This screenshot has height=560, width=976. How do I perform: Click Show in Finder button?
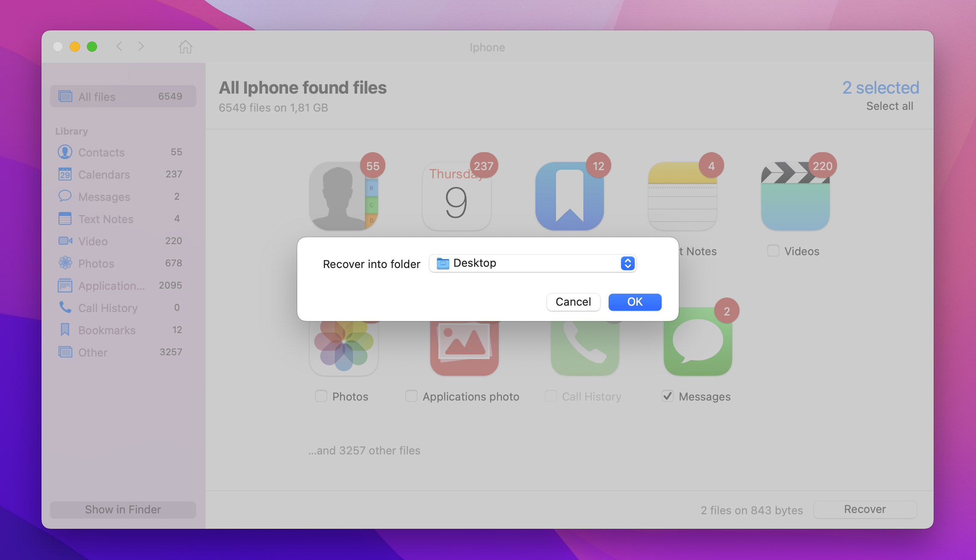(x=123, y=509)
